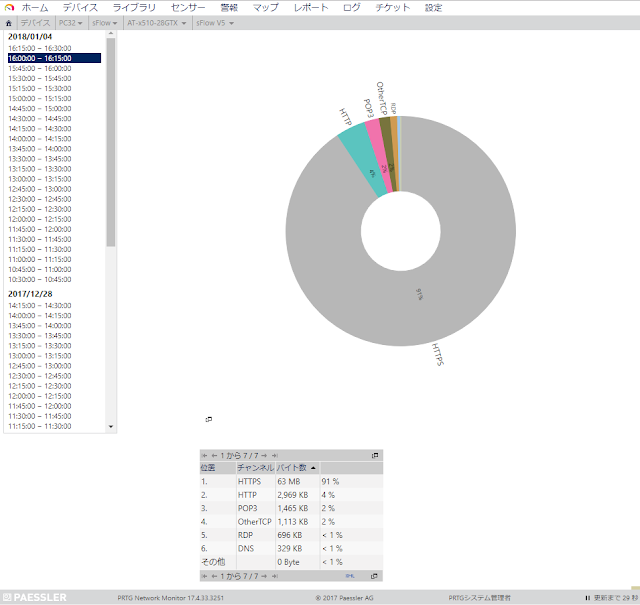Go to first page in top table pager
The height and width of the screenshot is (605, 640).
[x=204, y=456]
